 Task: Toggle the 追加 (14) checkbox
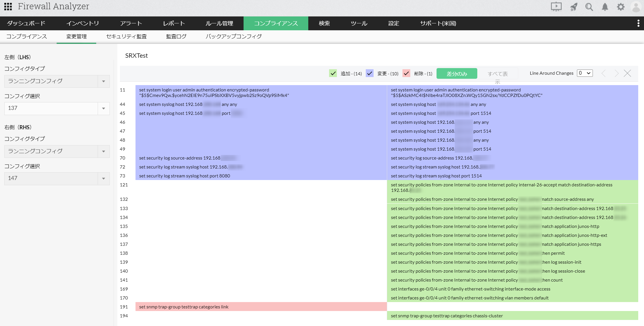(x=333, y=73)
